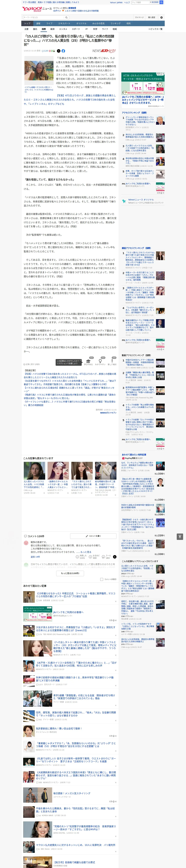This screenshot has width=186, height=868.
Task: Open マイページ
Action: click(x=139, y=17)
